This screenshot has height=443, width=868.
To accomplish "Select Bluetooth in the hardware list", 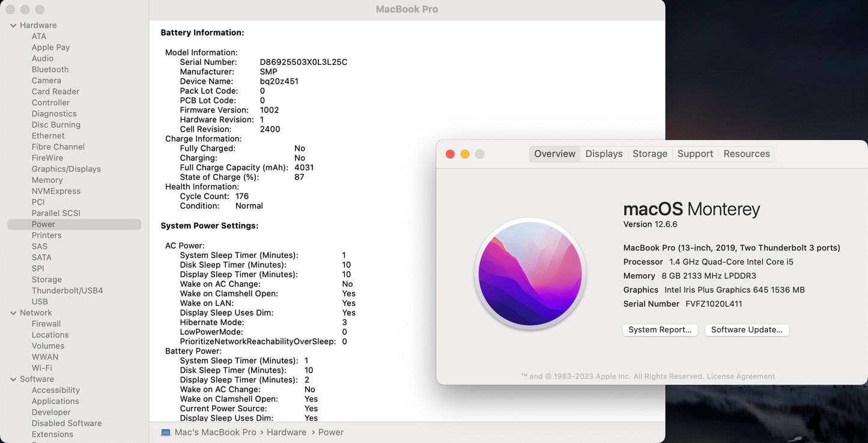I will coord(50,70).
